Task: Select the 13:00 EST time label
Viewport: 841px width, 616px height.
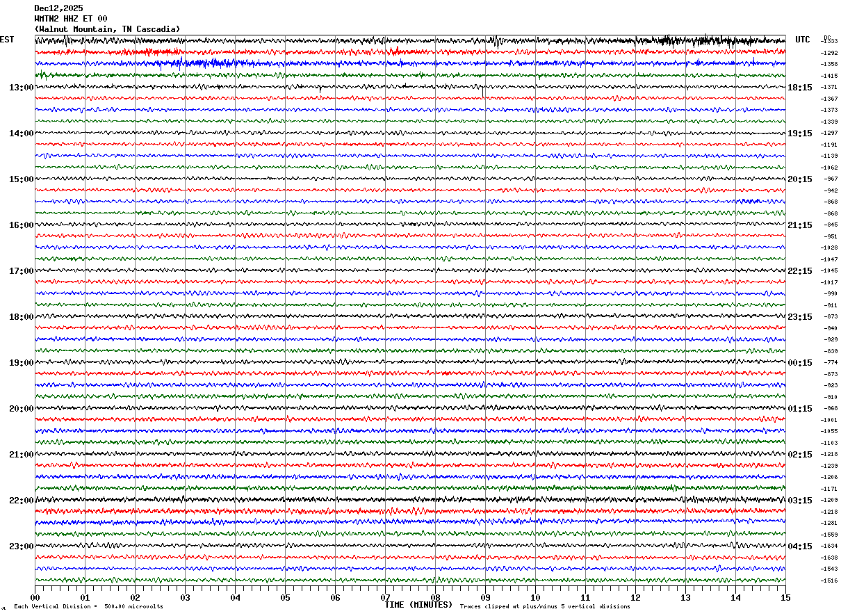Action: tap(22, 88)
